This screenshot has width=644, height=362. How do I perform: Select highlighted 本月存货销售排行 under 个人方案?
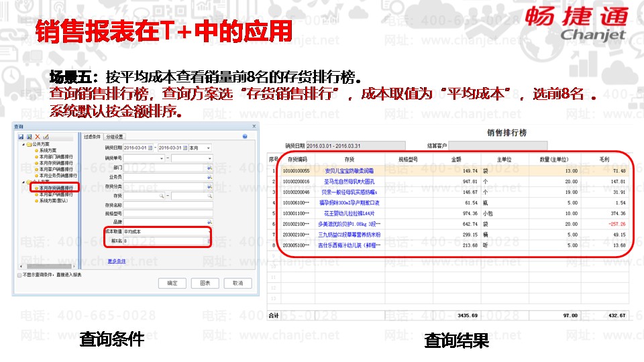[x=56, y=188]
